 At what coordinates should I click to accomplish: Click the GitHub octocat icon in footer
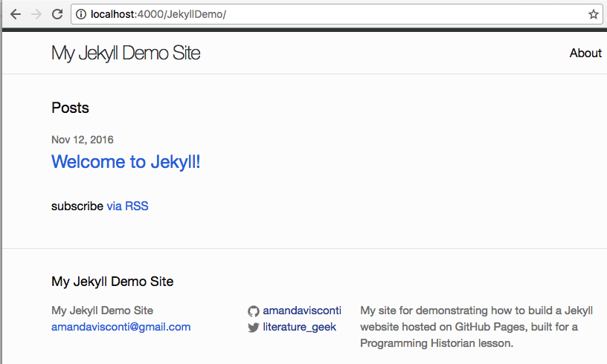tap(253, 311)
